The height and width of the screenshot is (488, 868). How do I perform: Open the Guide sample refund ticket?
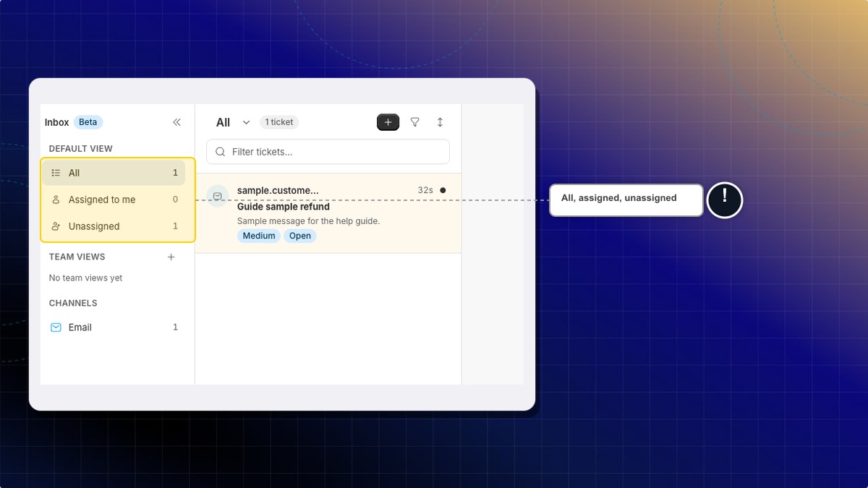coord(328,213)
